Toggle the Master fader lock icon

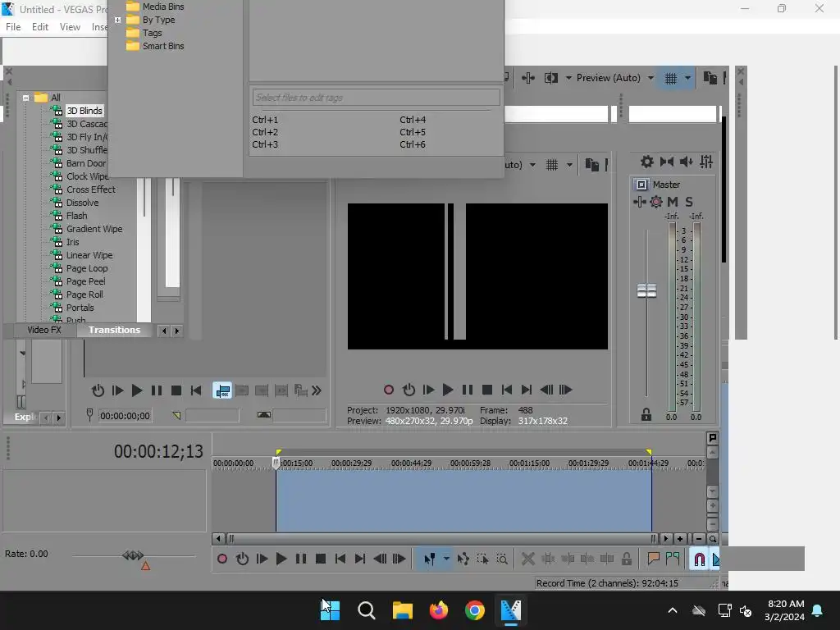coord(646,414)
